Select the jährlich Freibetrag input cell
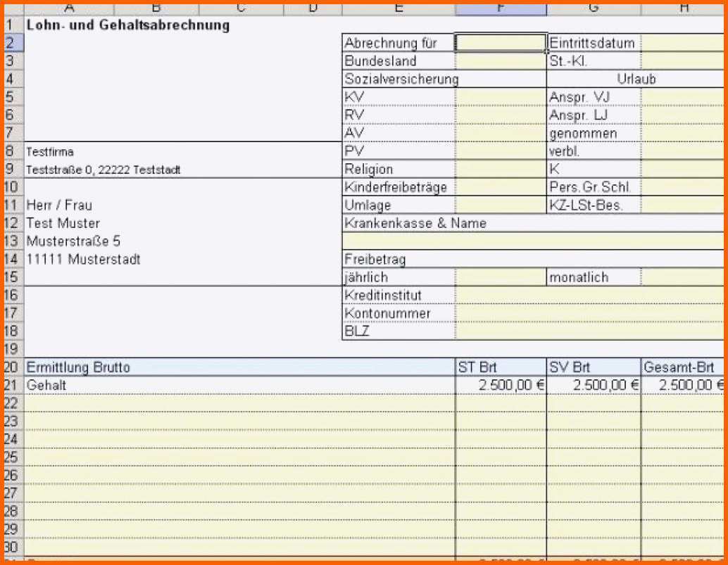The width and height of the screenshot is (728, 565). [x=501, y=277]
